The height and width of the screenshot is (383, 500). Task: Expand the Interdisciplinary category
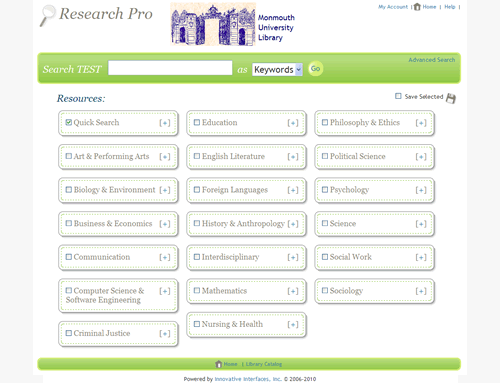click(293, 257)
